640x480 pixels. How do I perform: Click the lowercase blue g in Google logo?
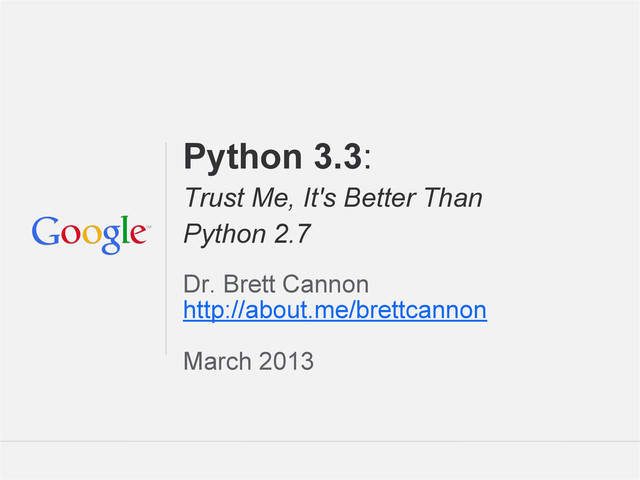(109, 238)
